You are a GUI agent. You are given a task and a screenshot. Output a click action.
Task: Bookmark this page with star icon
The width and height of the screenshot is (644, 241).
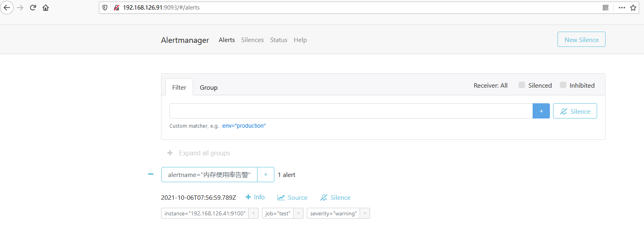click(x=633, y=8)
